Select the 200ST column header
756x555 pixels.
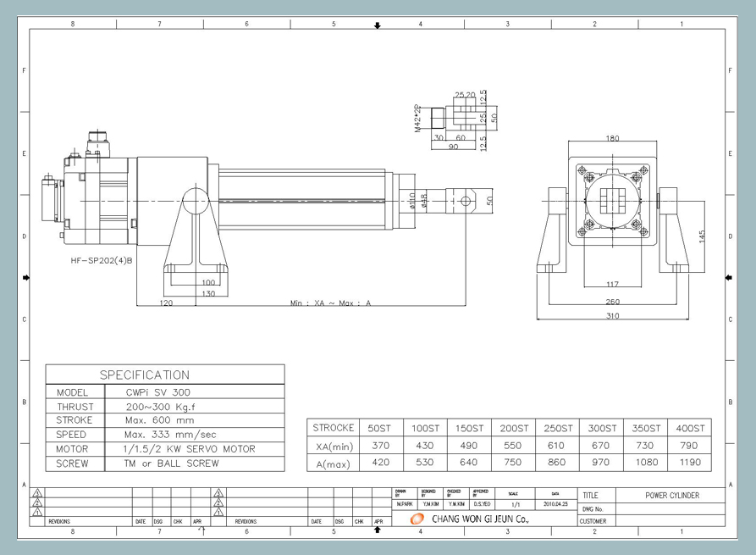pyautogui.click(x=514, y=428)
